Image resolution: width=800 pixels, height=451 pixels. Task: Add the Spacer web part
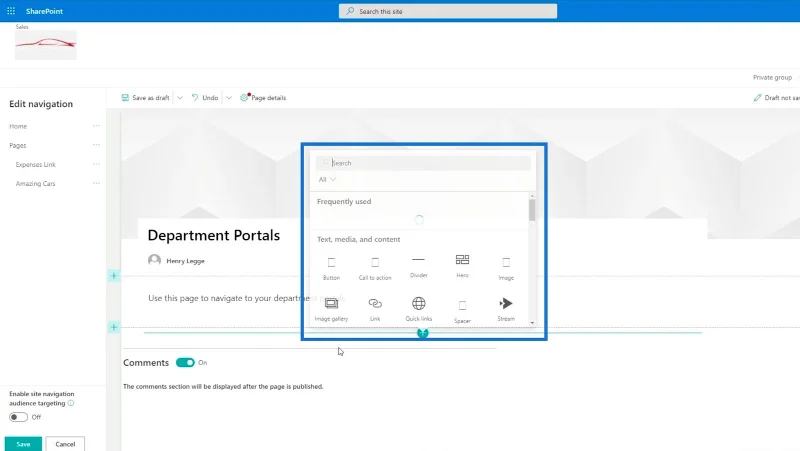pyautogui.click(x=462, y=312)
